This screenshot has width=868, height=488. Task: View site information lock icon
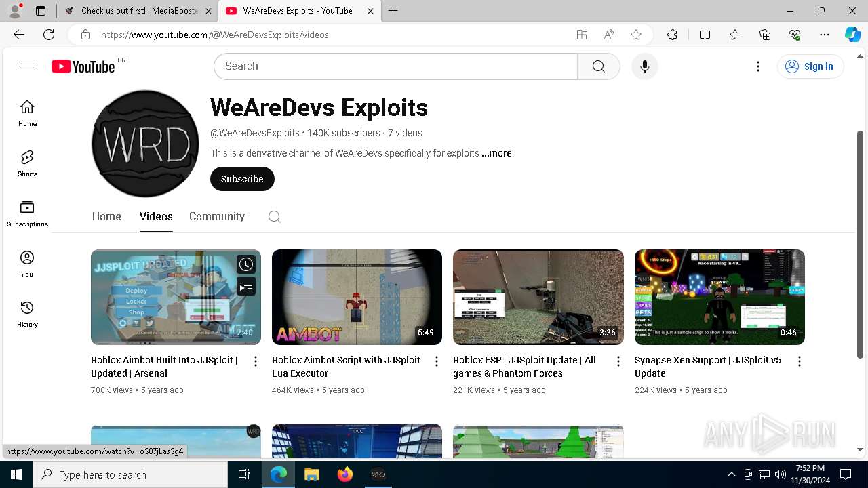click(85, 35)
